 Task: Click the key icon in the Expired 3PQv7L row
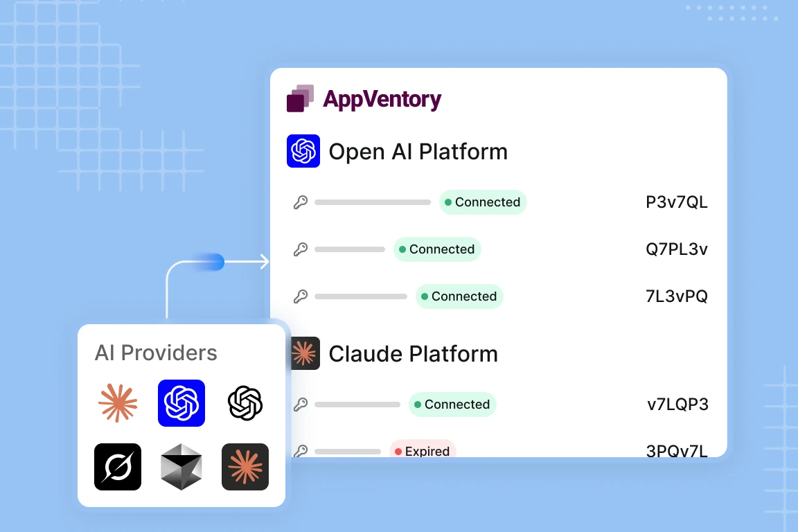(300, 450)
